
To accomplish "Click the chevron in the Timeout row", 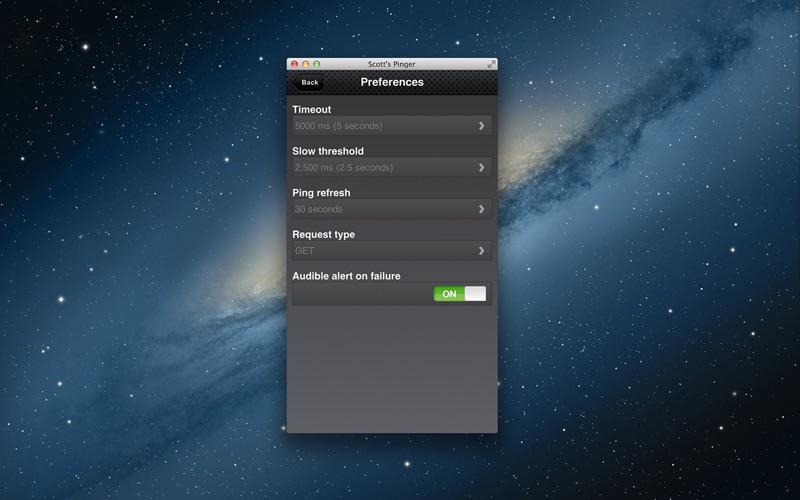I will click(481, 126).
